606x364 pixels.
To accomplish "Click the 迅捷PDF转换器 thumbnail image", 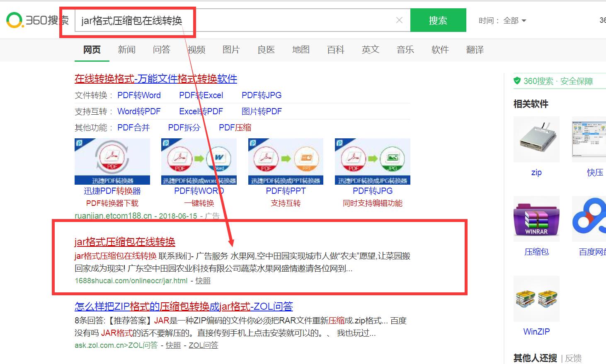I will click(x=112, y=161).
